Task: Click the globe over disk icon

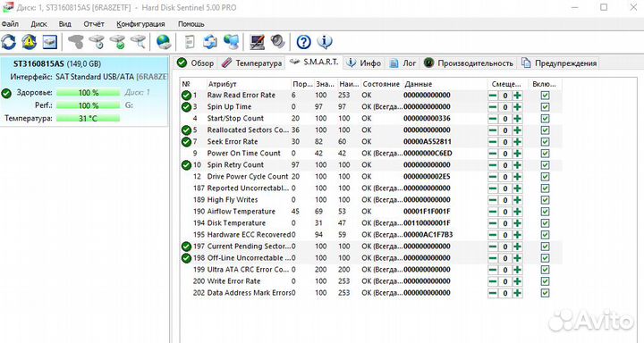Action: 164,42
